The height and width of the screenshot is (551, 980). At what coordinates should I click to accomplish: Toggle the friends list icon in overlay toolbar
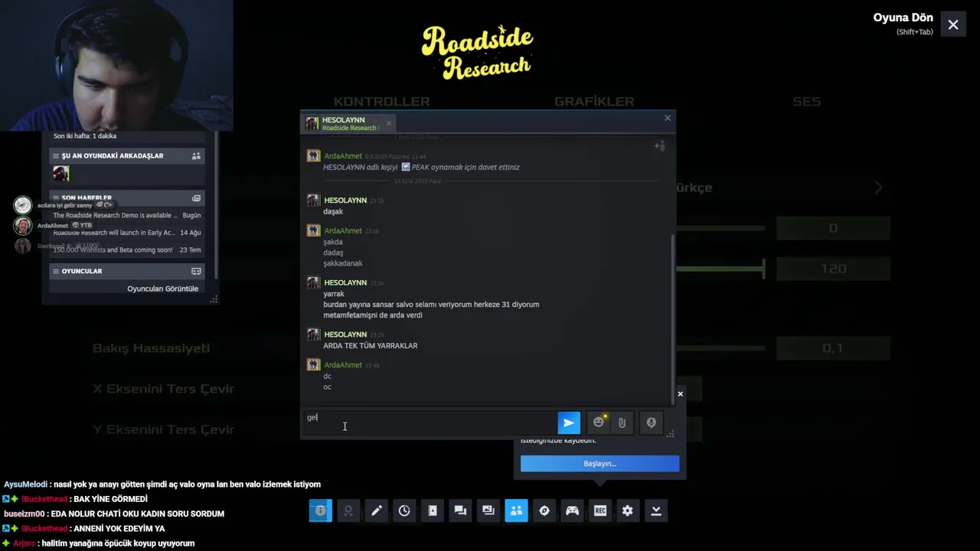(516, 510)
